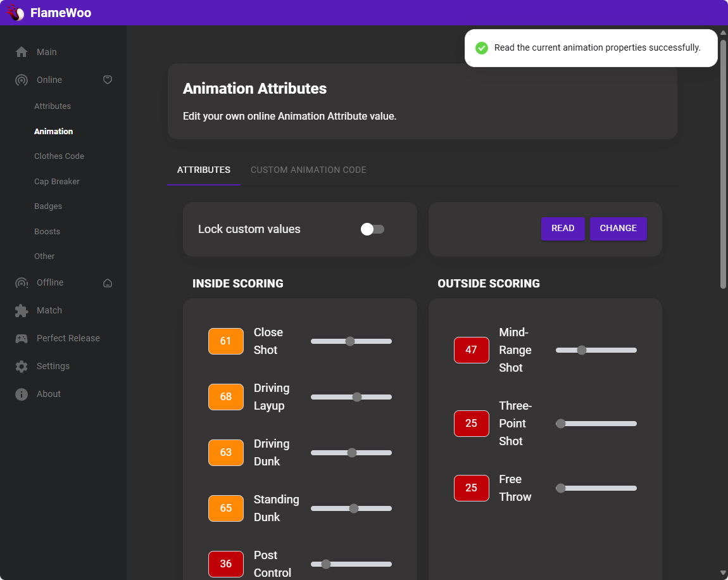Click the Driving Dunk slider
Image resolution: width=728 pixels, height=580 pixels.
(351, 453)
